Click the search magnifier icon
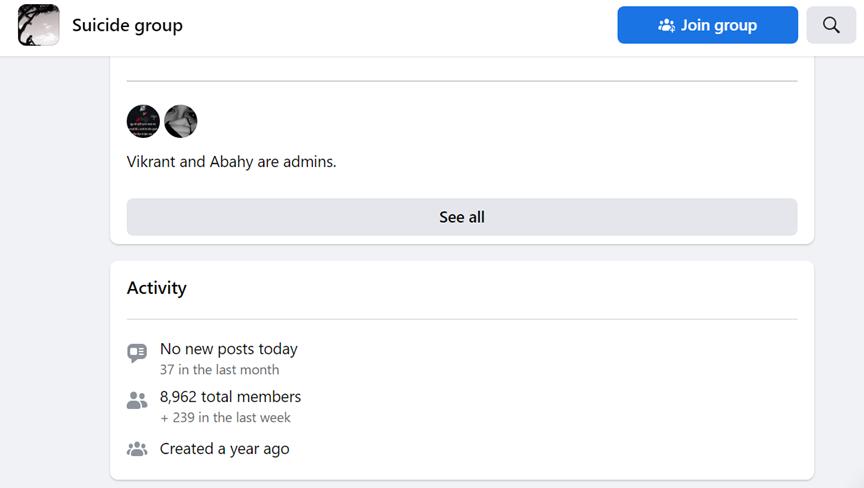864x488 pixels. tap(831, 25)
